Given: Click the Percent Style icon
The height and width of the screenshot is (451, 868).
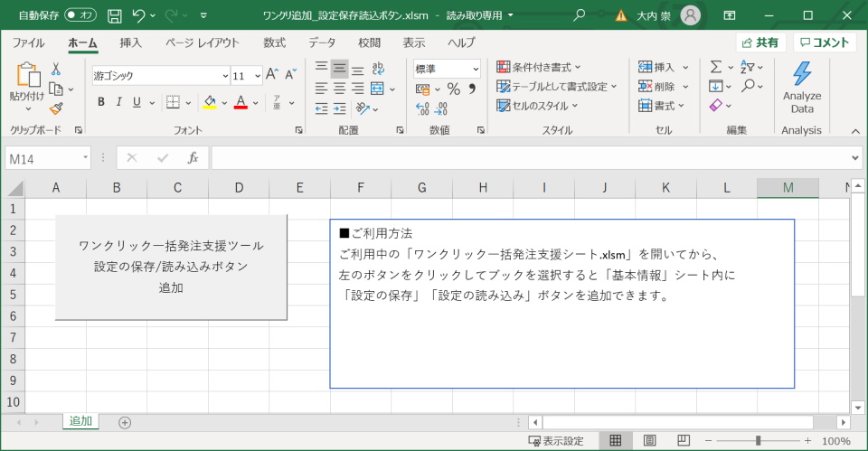Looking at the screenshot, I should click(x=454, y=89).
